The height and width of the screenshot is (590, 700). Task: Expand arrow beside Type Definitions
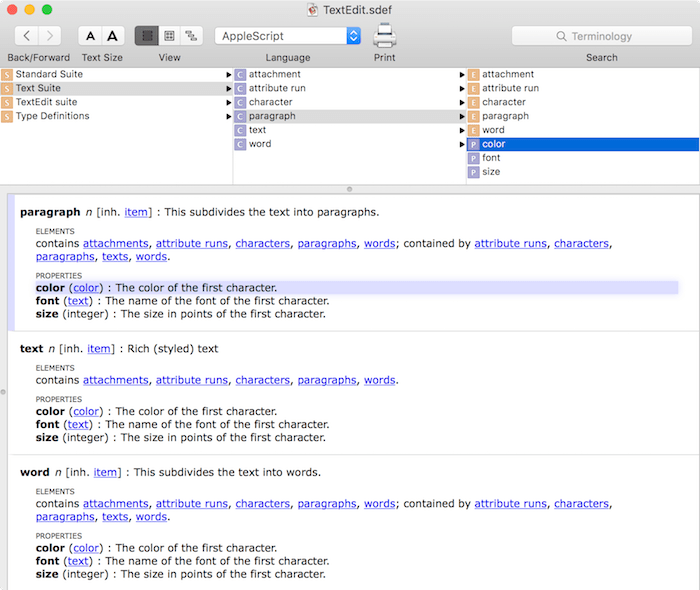pos(229,116)
